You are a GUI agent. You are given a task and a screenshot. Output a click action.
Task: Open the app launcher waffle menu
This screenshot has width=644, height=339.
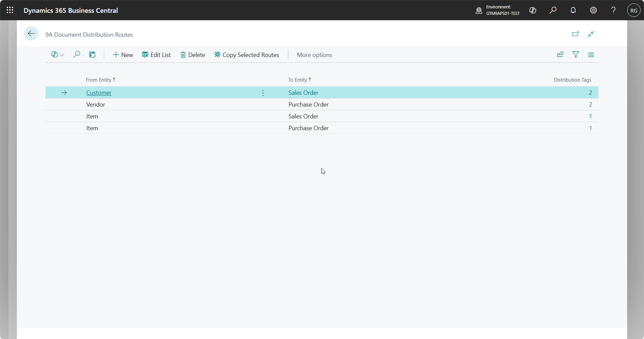[10, 10]
